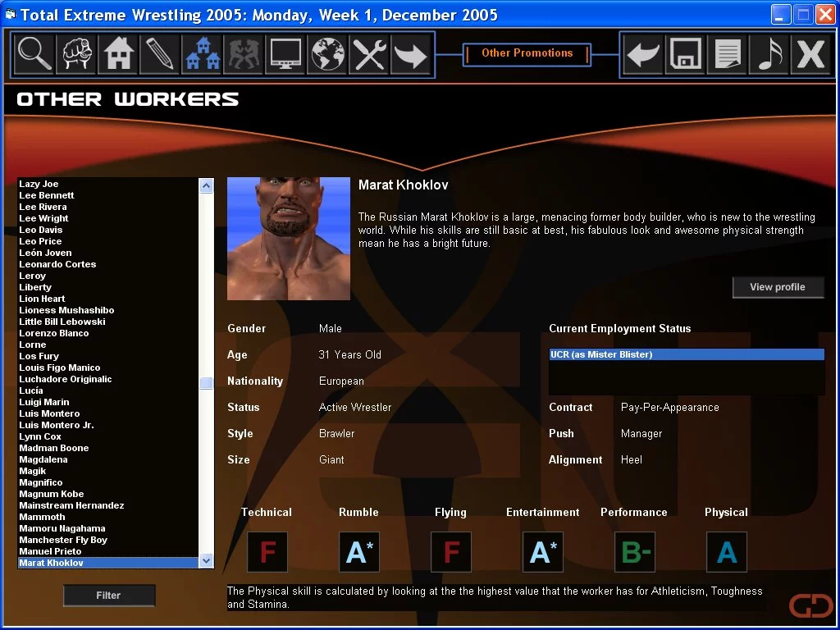The image size is (840, 630).
Task: Click the Physical A grade icon
Action: (x=727, y=552)
